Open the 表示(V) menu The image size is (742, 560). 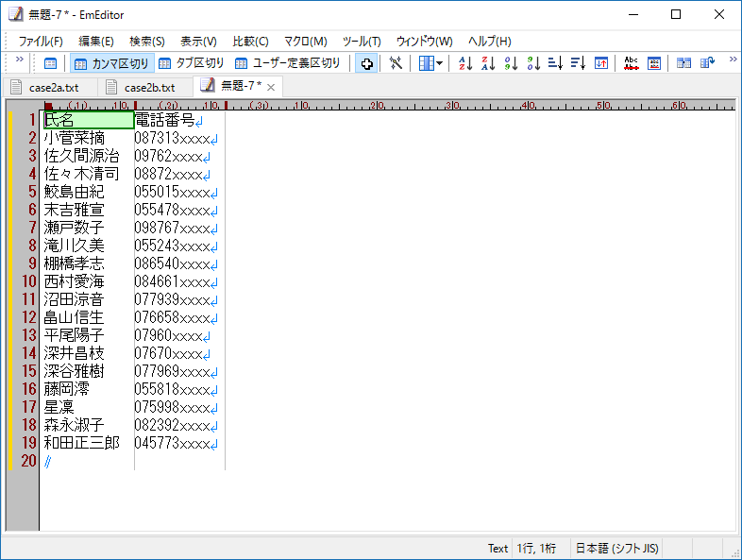pyautogui.click(x=198, y=42)
